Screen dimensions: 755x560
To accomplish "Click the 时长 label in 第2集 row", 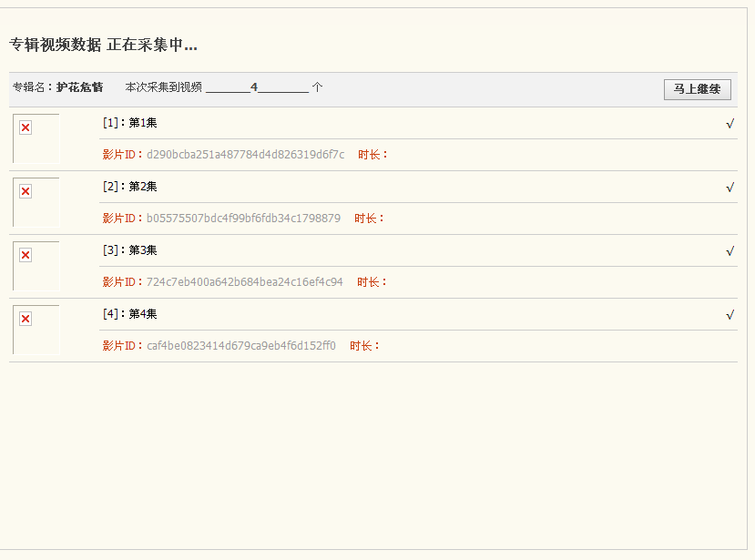I will point(369,219).
